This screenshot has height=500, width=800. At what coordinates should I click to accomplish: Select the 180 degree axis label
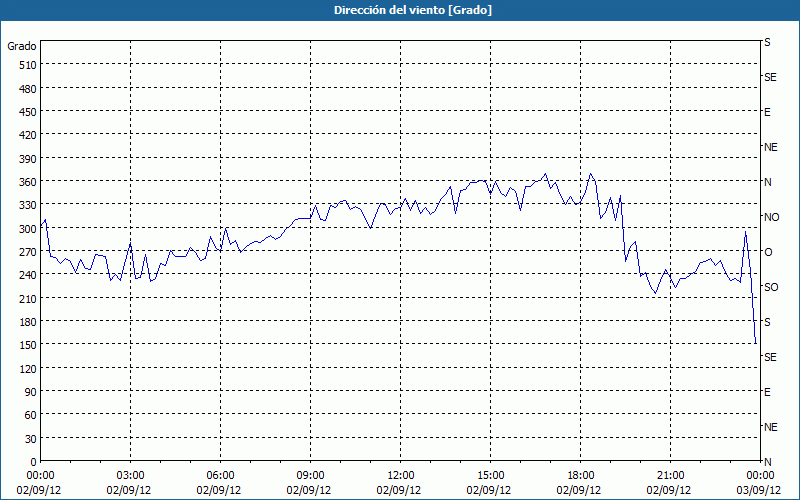pos(29,322)
